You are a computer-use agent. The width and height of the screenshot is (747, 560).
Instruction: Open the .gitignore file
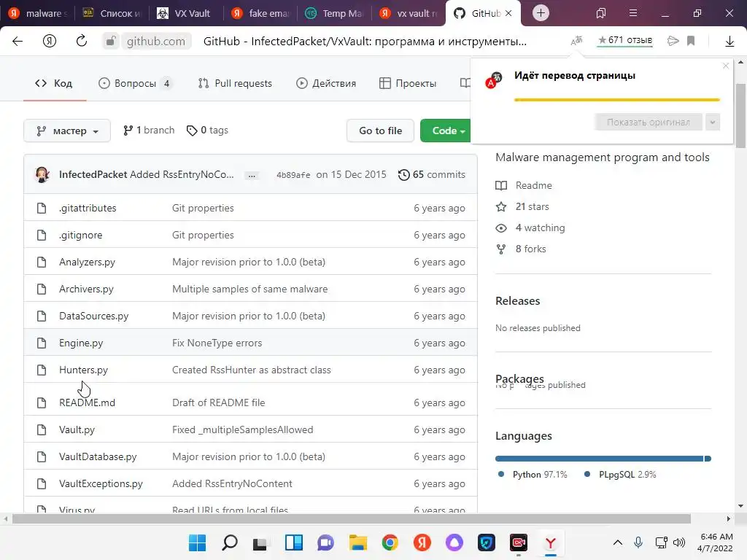point(80,236)
